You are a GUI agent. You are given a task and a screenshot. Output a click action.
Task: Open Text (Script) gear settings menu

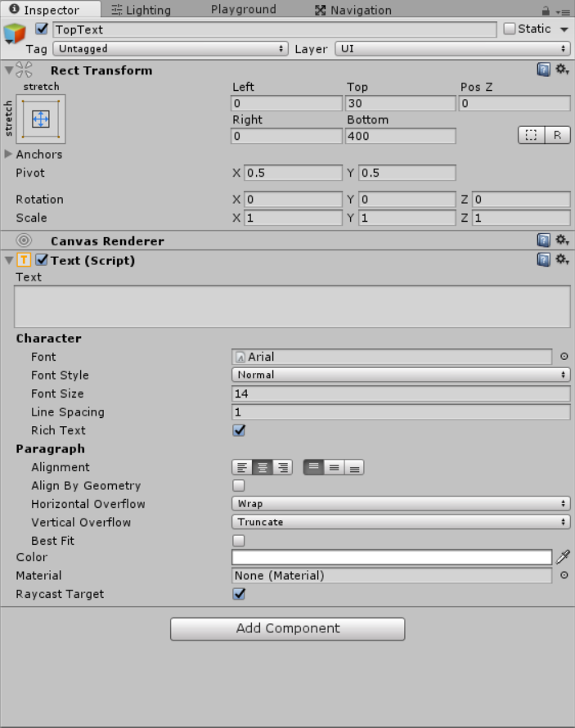pyautogui.click(x=562, y=259)
